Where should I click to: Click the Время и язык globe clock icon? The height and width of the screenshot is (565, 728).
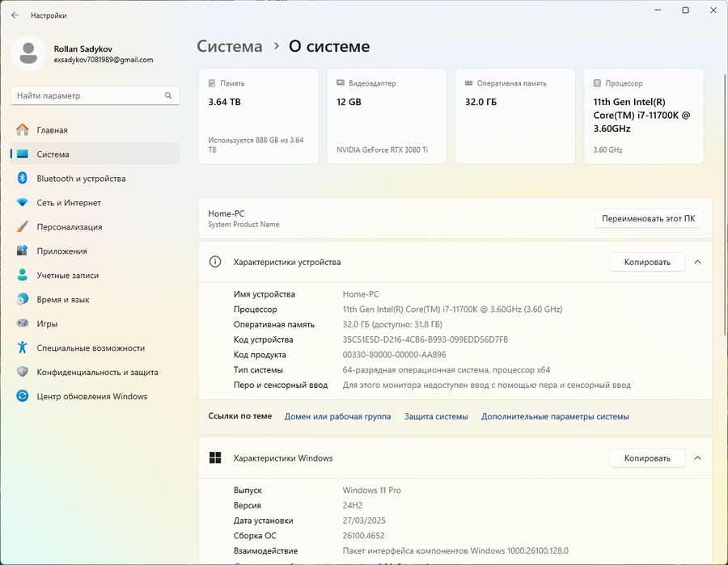click(23, 299)
